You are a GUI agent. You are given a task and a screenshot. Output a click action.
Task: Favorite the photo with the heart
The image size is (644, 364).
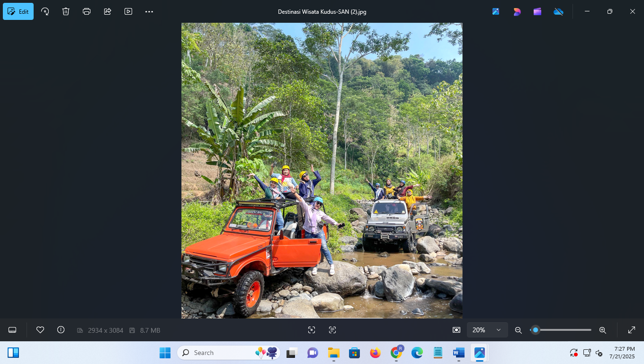[x=41, y=330]
